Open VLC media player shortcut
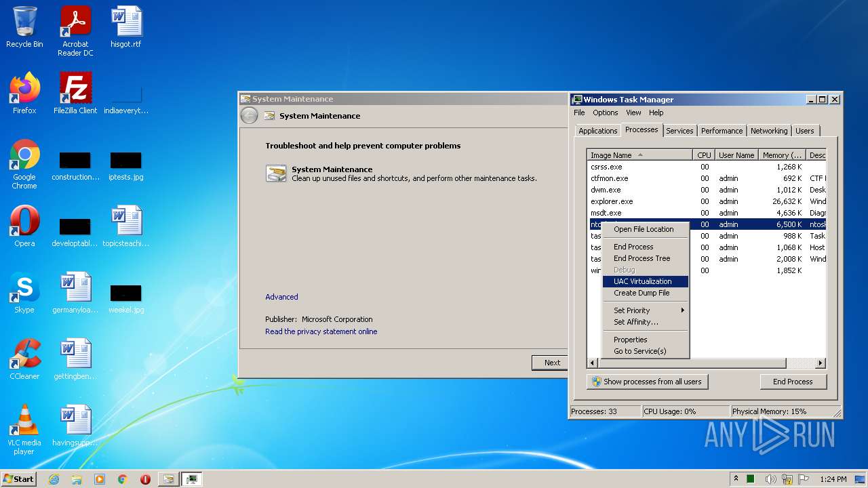This screenshot has height=488, width=868. (x=24, y=430)
